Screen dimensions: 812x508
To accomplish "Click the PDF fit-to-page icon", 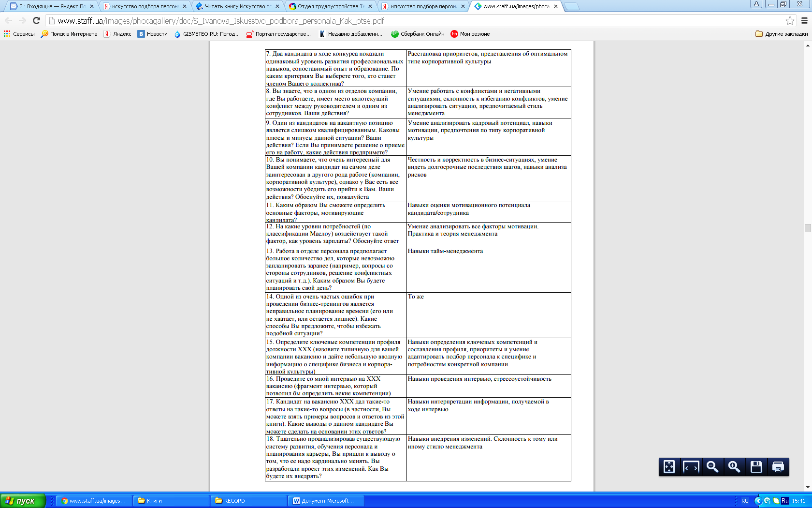I will click(669, 467).
